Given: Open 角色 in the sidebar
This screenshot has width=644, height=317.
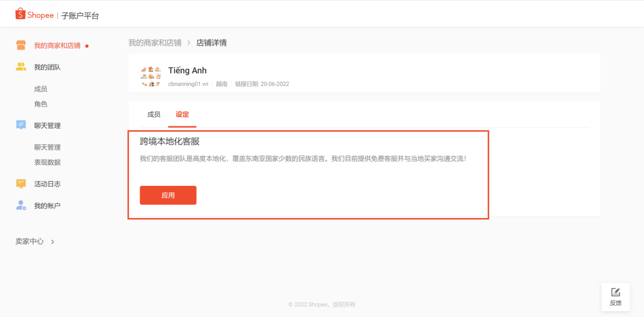Looking at the screenshot, I should point(41,104).
